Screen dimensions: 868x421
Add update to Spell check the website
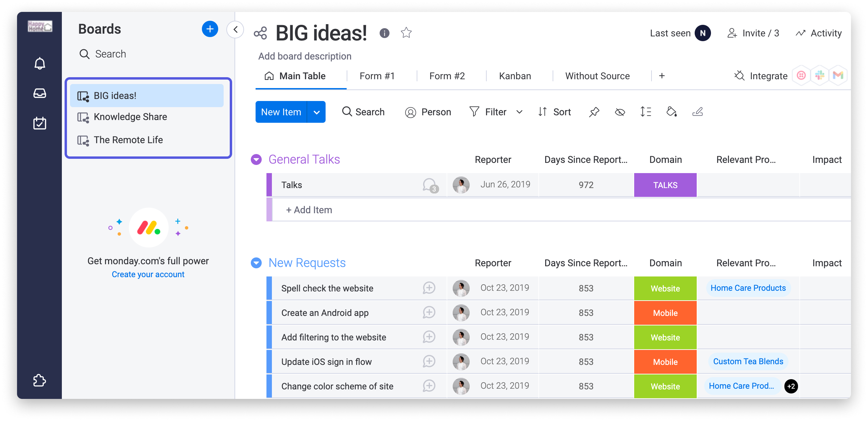(429, 288)
